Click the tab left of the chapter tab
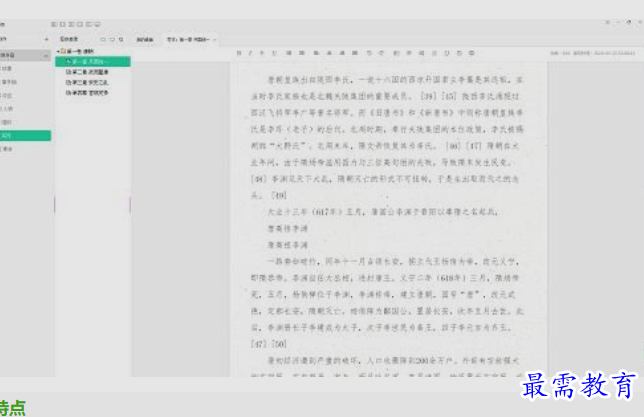Image resolution: width=644 pixels, height=417 pixels. click(145, 39)
